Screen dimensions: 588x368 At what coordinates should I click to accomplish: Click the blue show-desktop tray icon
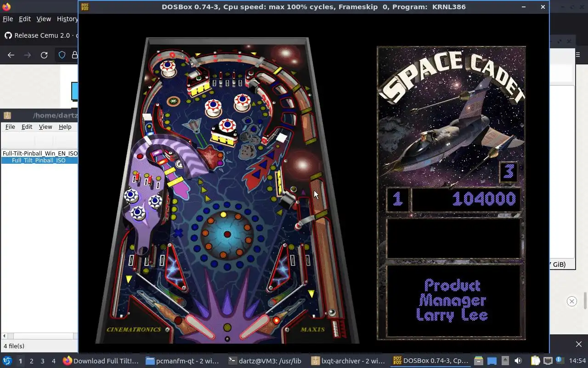point(492,361)
